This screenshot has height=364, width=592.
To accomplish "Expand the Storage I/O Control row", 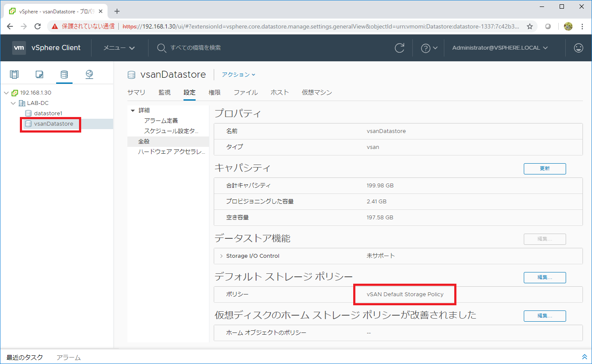I will (x=221, y=256).
